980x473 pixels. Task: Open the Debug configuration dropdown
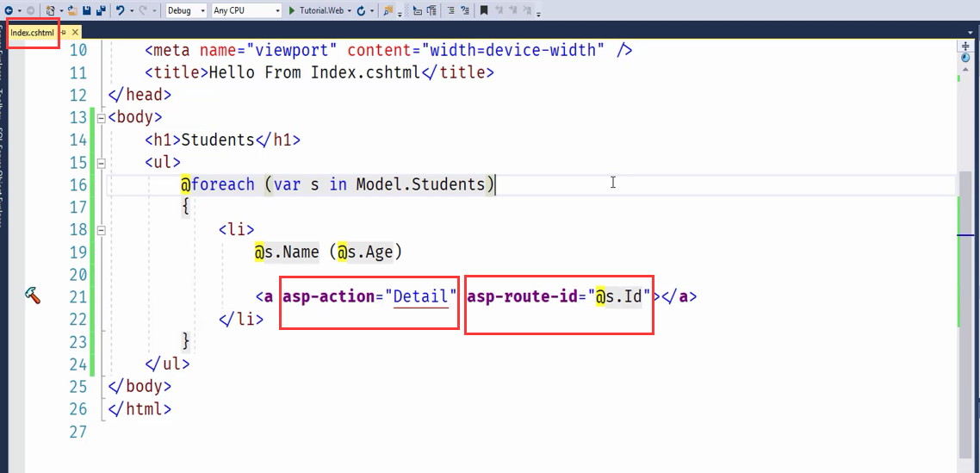click(x=185, y=10)
